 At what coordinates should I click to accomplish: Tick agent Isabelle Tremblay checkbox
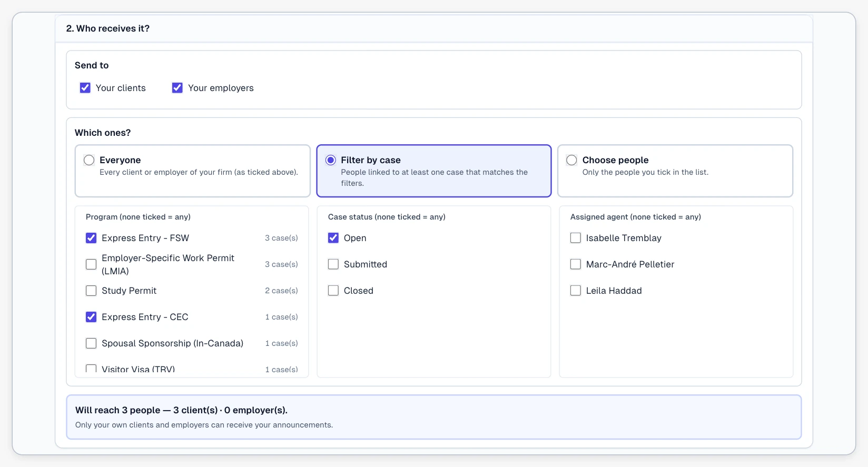pos(576,238)
